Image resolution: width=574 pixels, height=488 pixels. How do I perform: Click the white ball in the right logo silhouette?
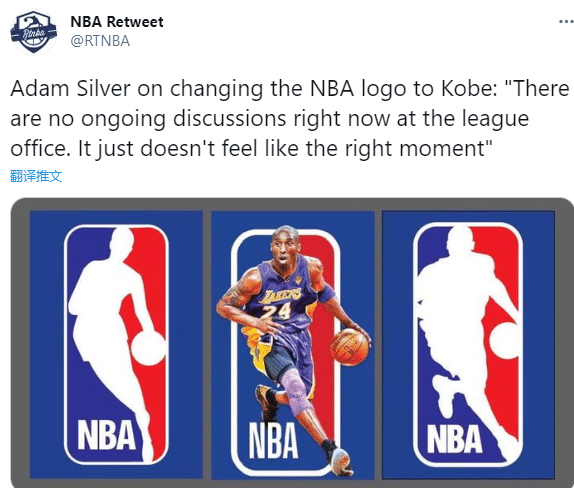(503, 341)
